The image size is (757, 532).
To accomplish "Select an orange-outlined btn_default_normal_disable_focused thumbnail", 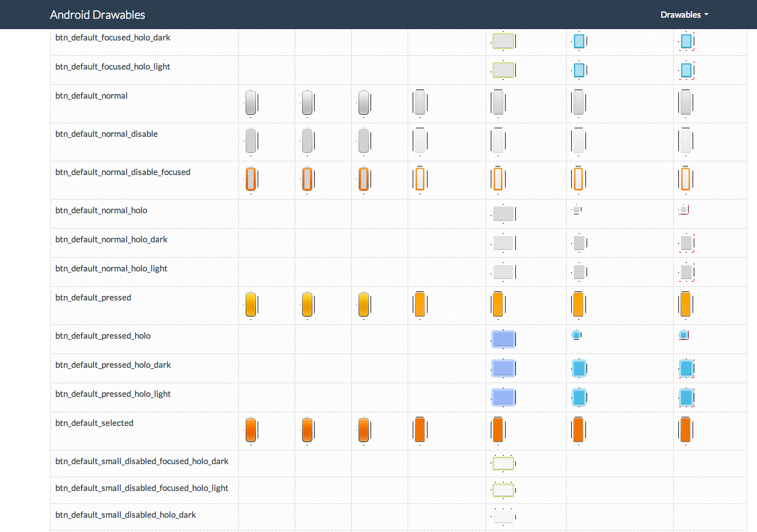I will pyautogui.click(x=251, y=179).
